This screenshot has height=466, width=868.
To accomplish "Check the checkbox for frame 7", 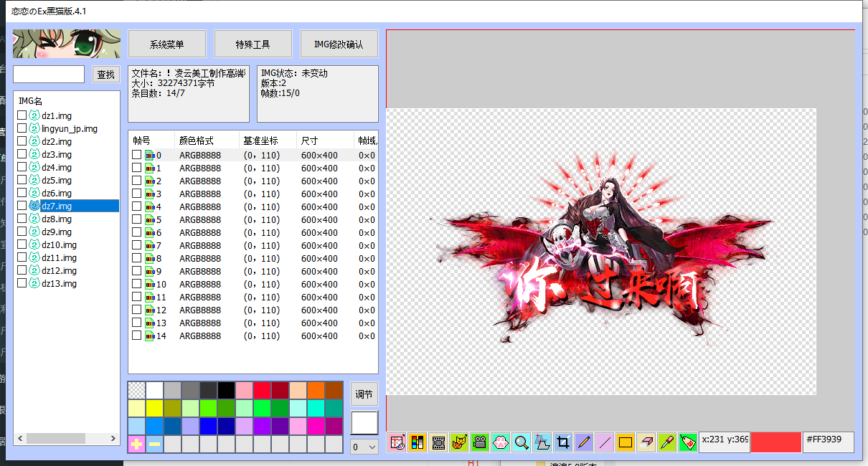I will tap(136, 245).
